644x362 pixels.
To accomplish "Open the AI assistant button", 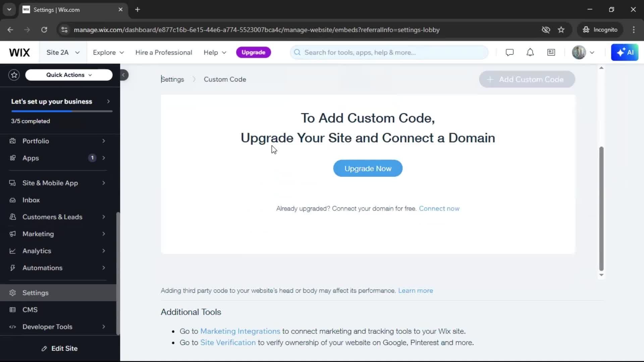I will point(625,53).
